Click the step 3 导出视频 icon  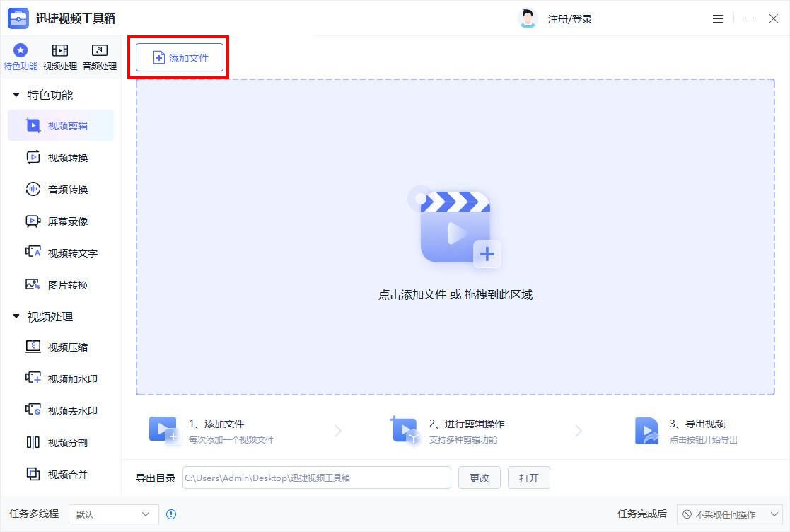click(646, 430)
